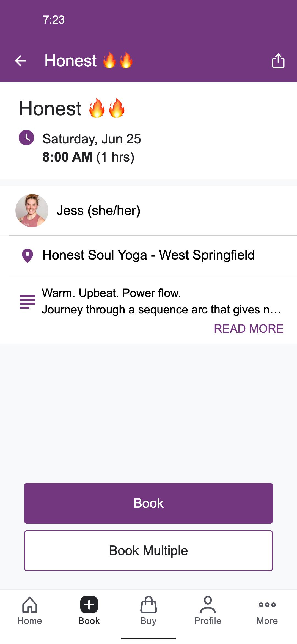Tap the 8:00 AM class time
Viewport: 297px width, 644px height.
click(67, 157)
